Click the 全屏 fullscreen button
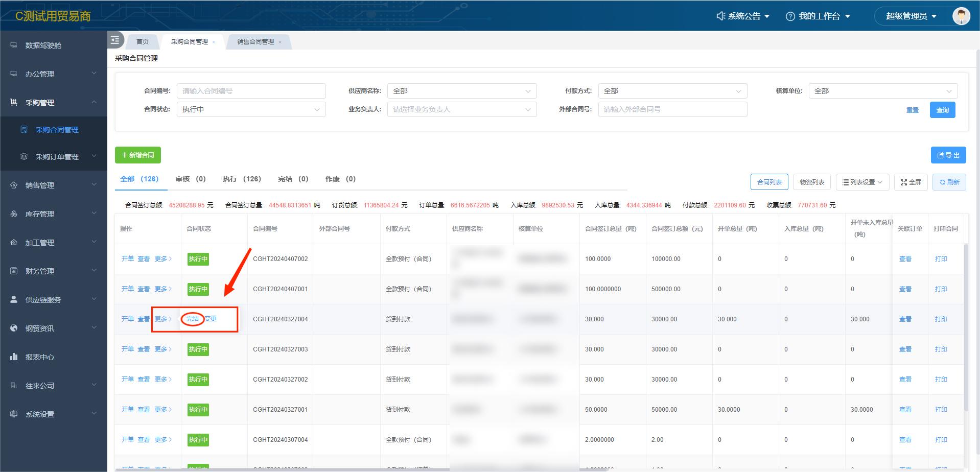Image resolution: width=980 pixels, height=472 pixels. (x=911, y=182)
